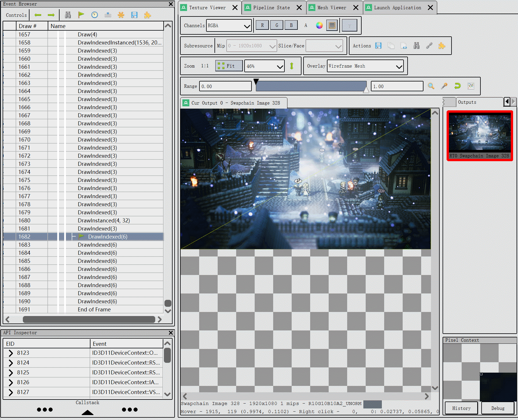Expand API Inspector row 8125
Viewport: 518px width, 420px height.
11,373
